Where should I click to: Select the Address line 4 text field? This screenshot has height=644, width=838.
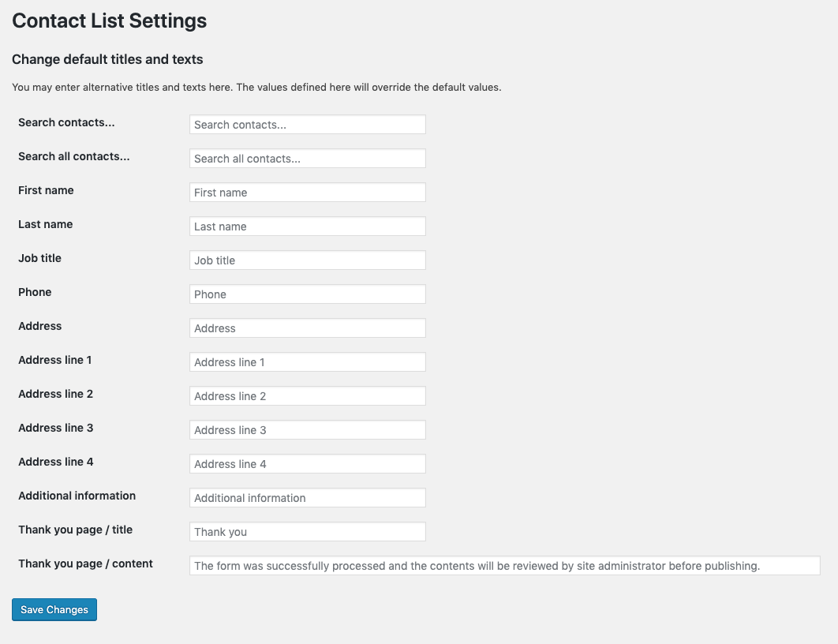(x=307, y=464)
